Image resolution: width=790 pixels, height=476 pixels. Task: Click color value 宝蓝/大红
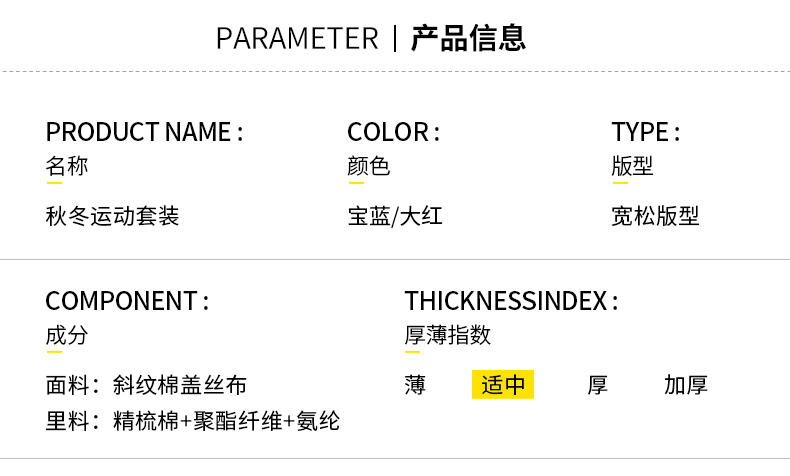tap(395, 216)
